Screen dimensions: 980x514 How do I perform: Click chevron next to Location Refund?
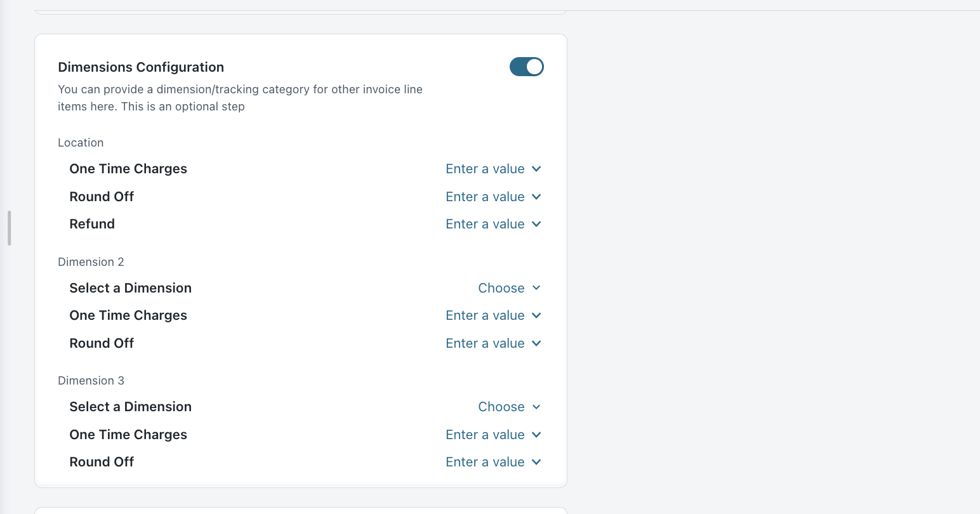tap(536, 224)
